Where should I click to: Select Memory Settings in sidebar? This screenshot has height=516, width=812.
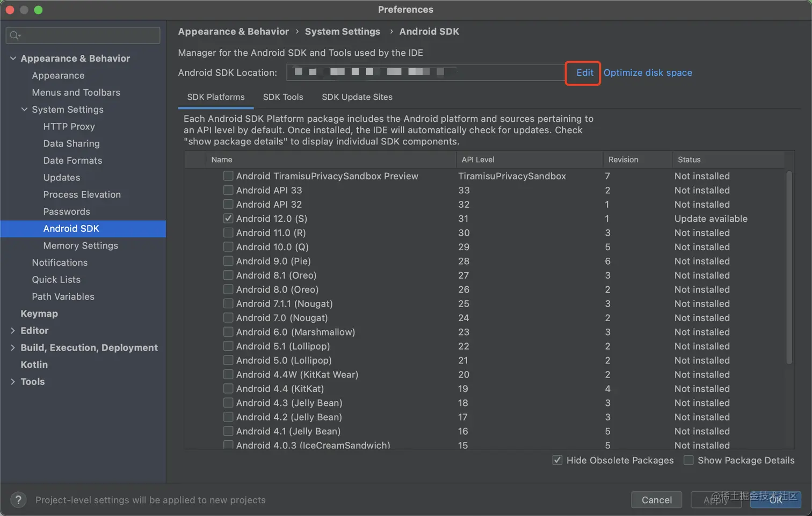tap(81, 245)
